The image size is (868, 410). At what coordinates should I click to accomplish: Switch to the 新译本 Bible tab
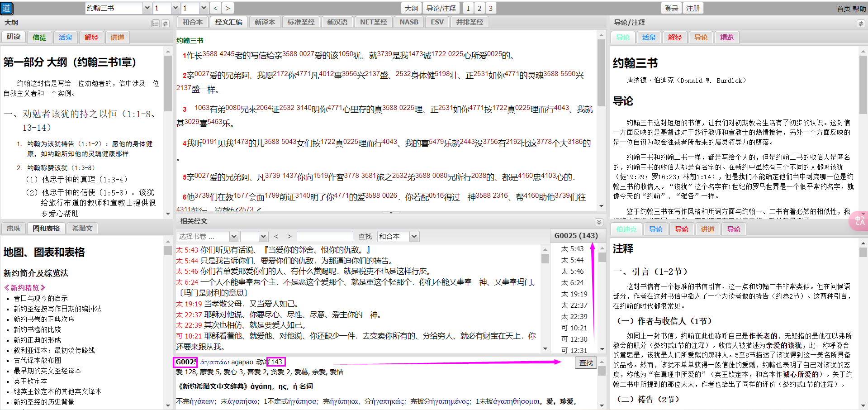coord(265,22)
